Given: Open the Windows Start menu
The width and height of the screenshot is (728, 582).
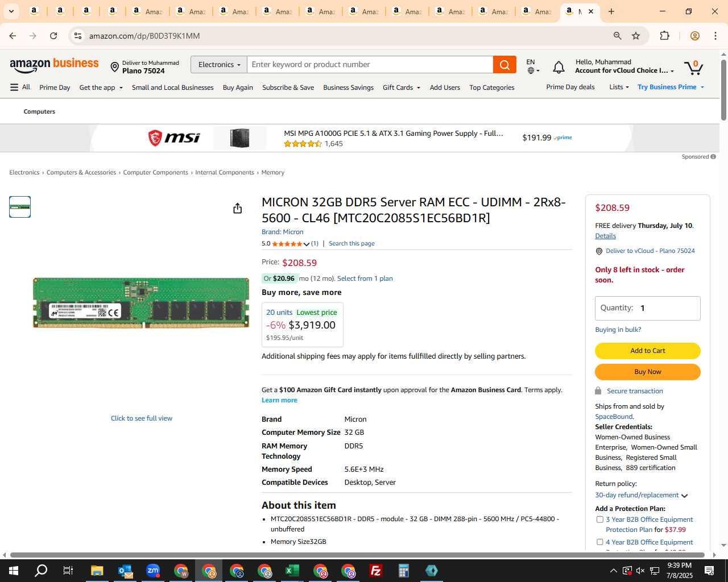Looking at the screenshot, I should coord(14,571).
